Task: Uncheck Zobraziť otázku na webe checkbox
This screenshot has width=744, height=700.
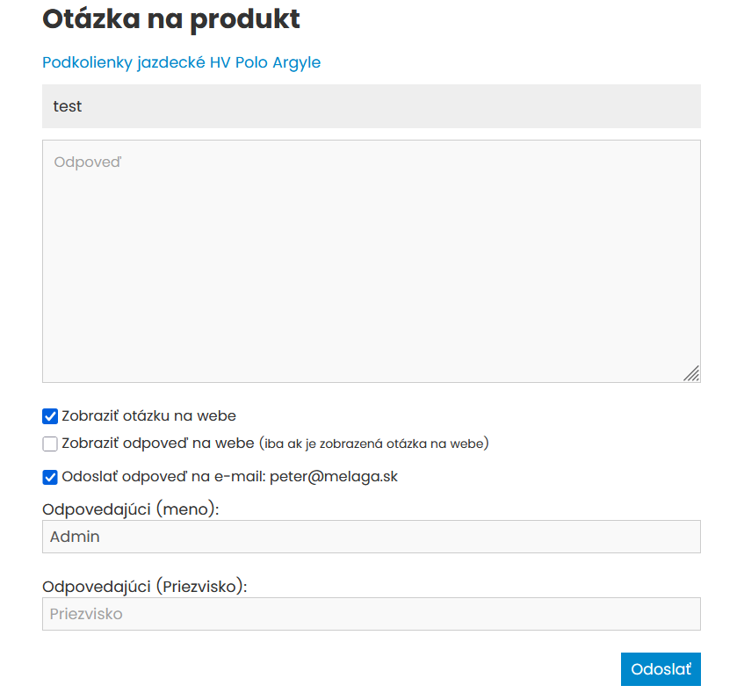Action: (50, 416)
